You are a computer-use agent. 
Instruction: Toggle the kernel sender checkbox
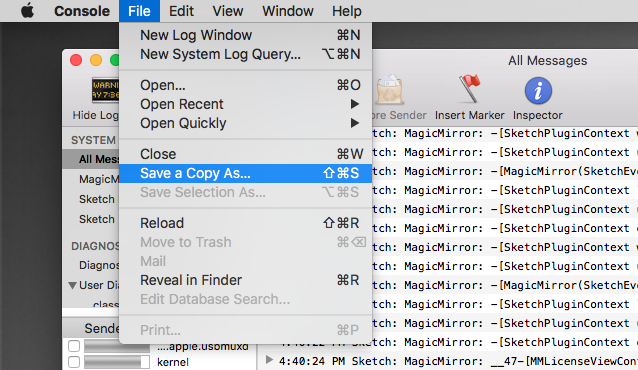(74, 362)
